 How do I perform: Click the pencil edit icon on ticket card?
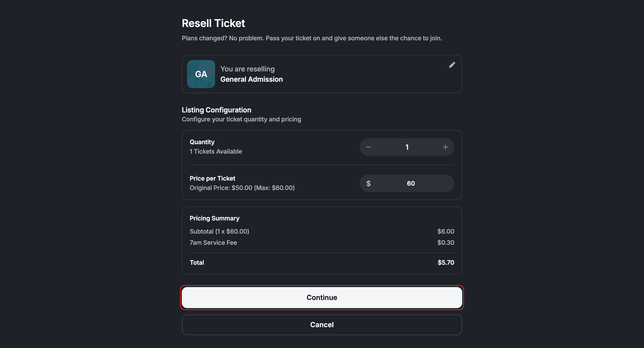pos(452,65)
